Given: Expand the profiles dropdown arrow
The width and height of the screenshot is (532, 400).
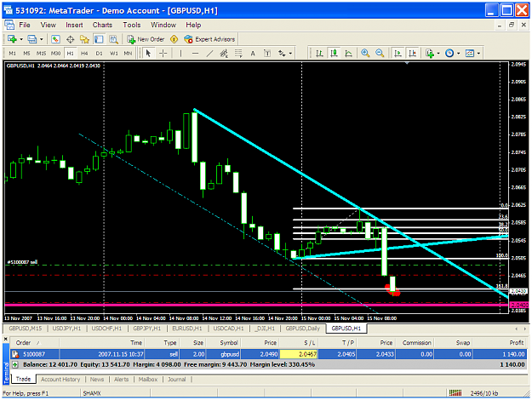Looking at the screenshot, I should [x=42, y=39].
